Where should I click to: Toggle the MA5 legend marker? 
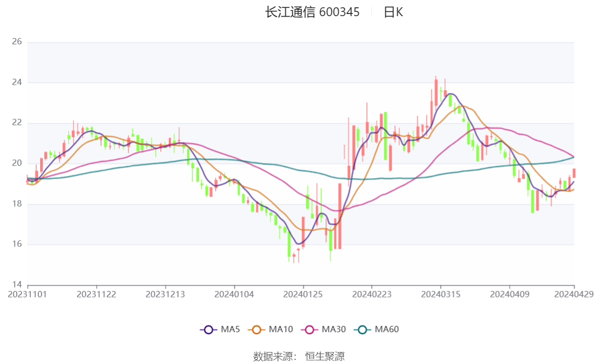[208, 330]
